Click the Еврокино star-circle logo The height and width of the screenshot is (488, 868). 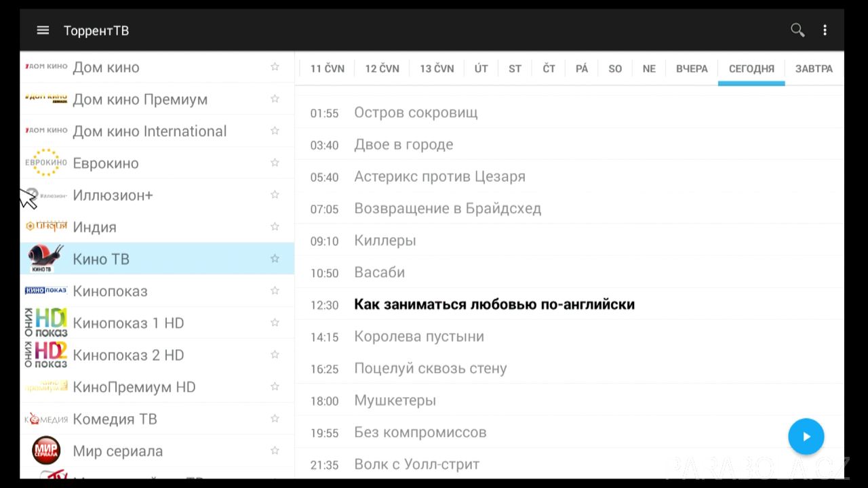tap(46, 163)
